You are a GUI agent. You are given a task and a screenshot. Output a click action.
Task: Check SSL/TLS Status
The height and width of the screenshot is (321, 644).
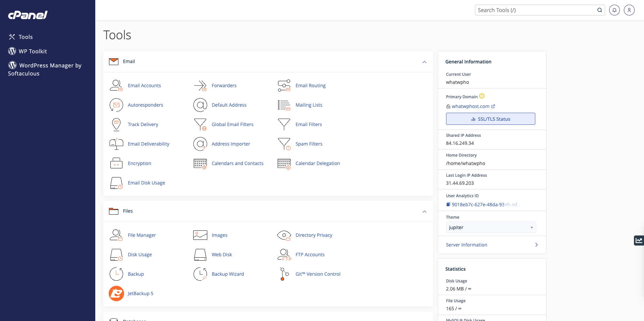(x=490, y=119)
